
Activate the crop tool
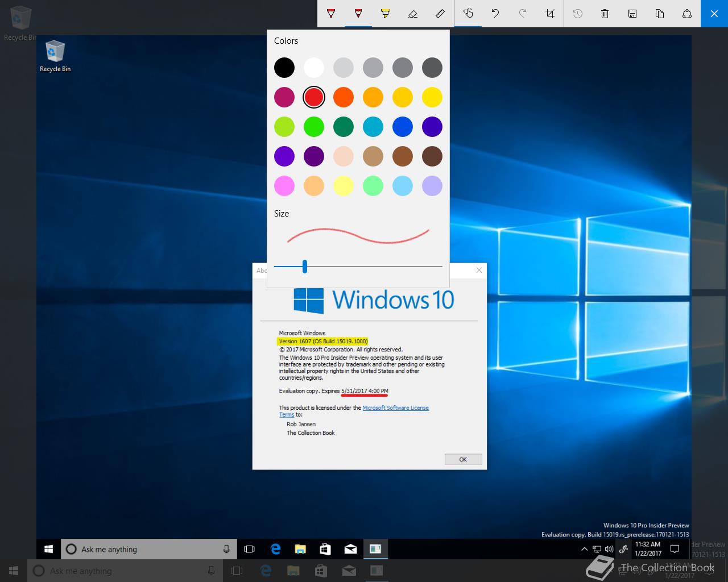click(550, 14)
